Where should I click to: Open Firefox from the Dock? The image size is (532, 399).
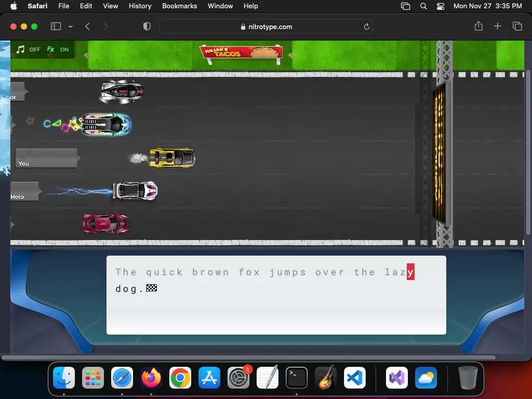click(x=151, y=377)
